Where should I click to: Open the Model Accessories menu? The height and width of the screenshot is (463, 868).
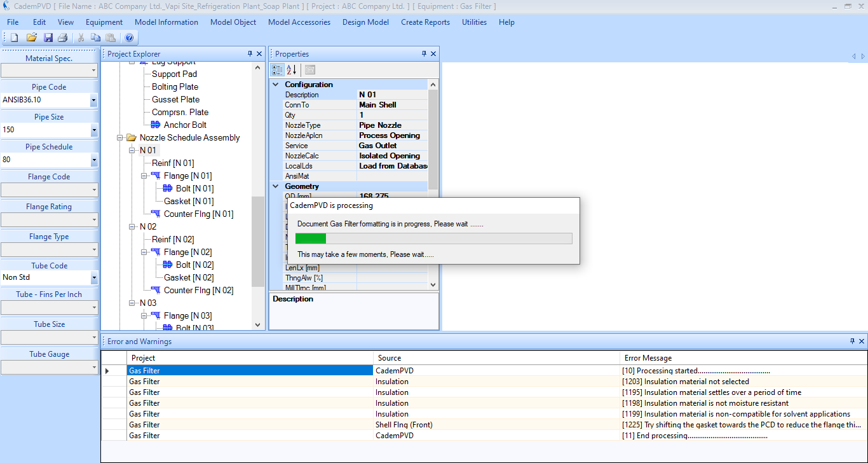[299, 22]
